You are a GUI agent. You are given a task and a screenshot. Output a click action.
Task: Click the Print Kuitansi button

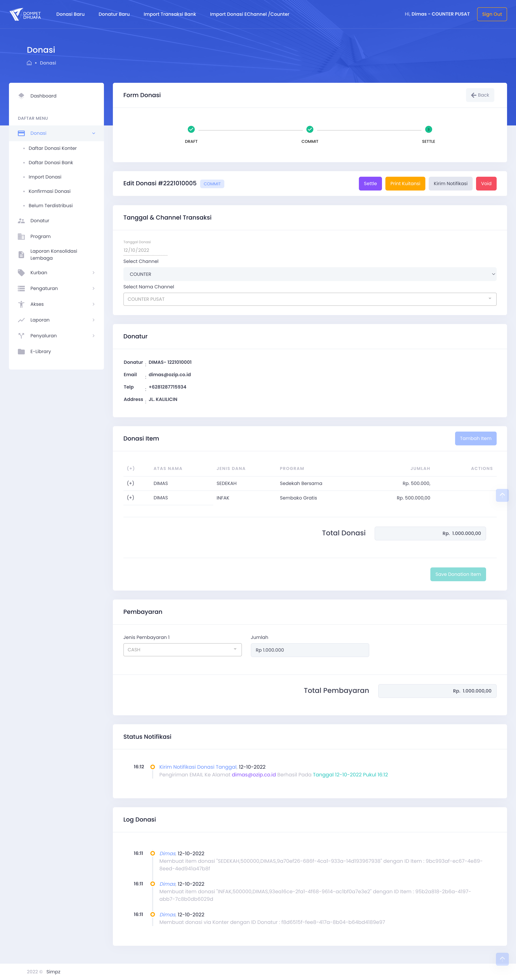[x=405, y=184]
